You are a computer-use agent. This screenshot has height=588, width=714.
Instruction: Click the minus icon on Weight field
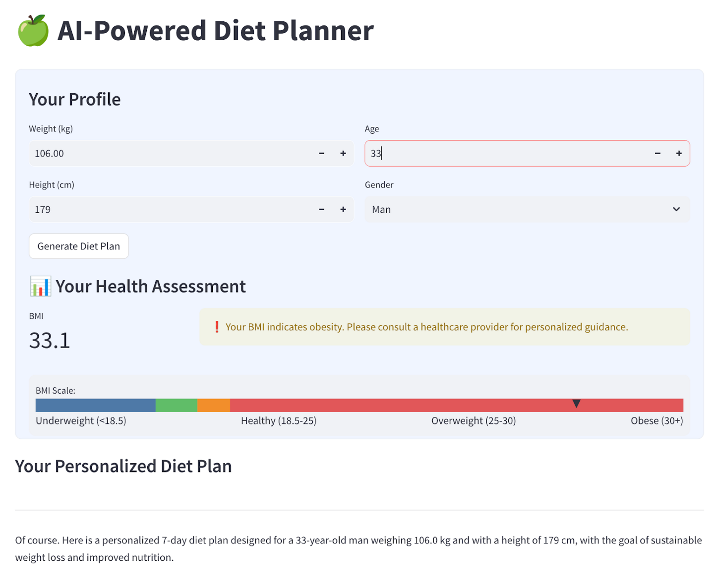pyautogui.click(x=321, y=153)
